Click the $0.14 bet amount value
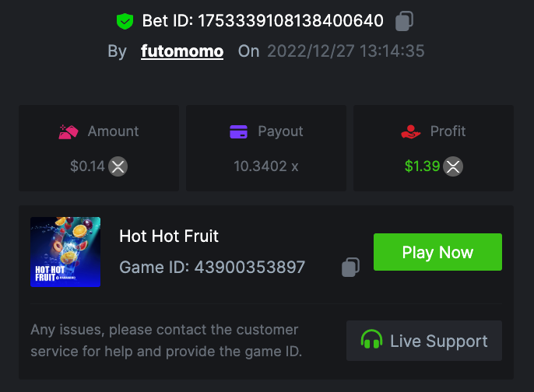Viewport: 534px width, 392px height. (x=86, y=166)
